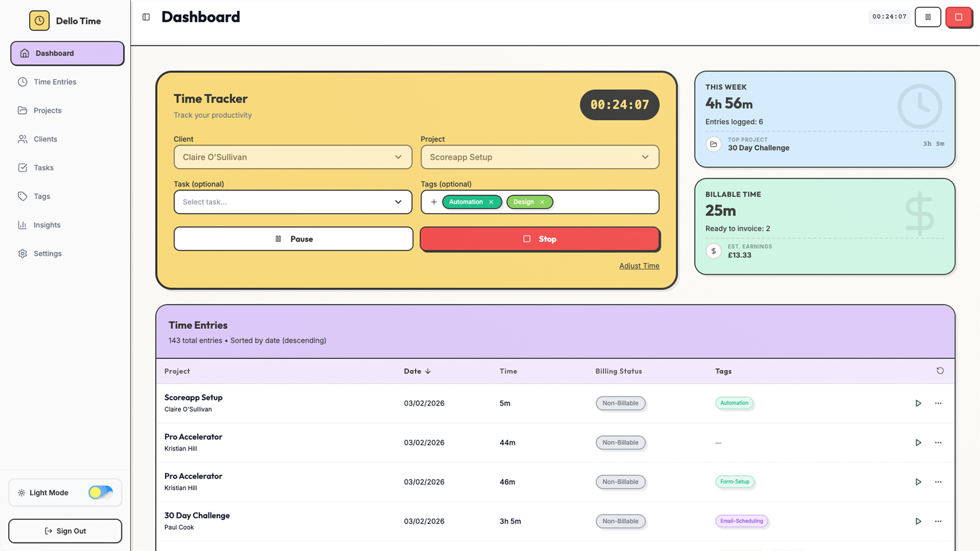Open the Select task dropdown
Screen dimensions: 980x551
[292, 202]
